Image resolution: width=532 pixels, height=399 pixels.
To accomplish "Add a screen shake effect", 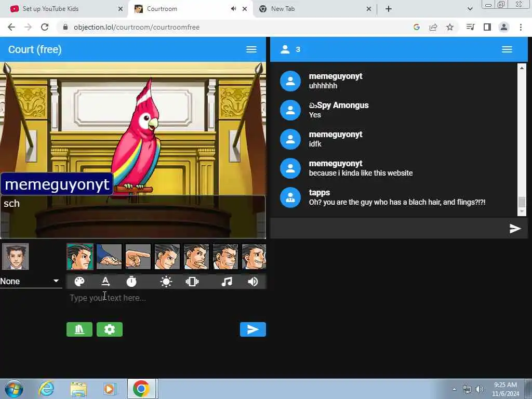I will [192, 282].
